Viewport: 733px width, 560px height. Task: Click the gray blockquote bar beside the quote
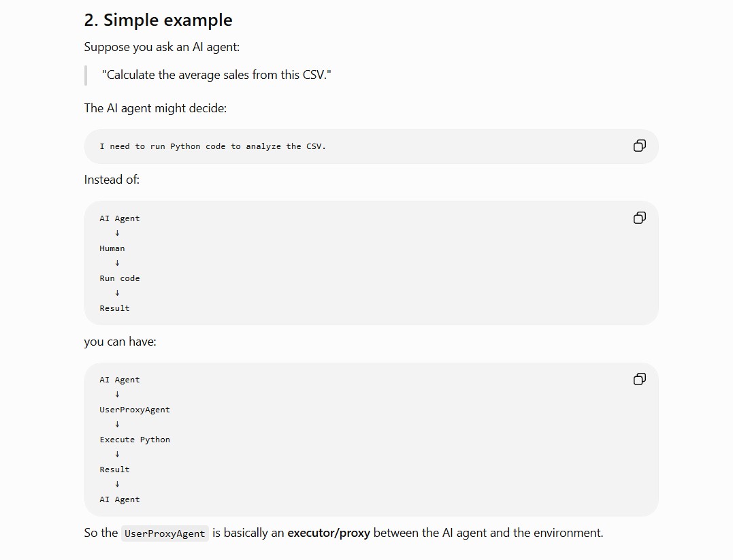point(86,76)
